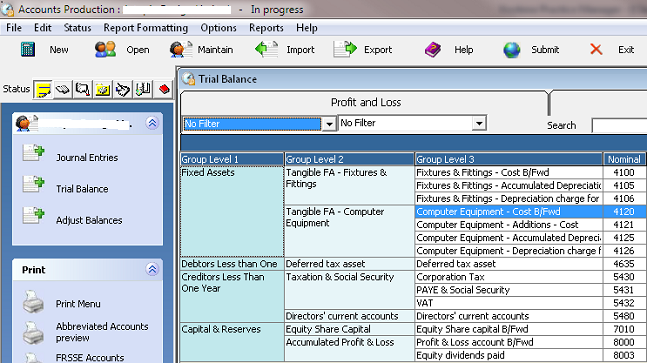Click the Trial Balance window title icon

coord(189,79)
